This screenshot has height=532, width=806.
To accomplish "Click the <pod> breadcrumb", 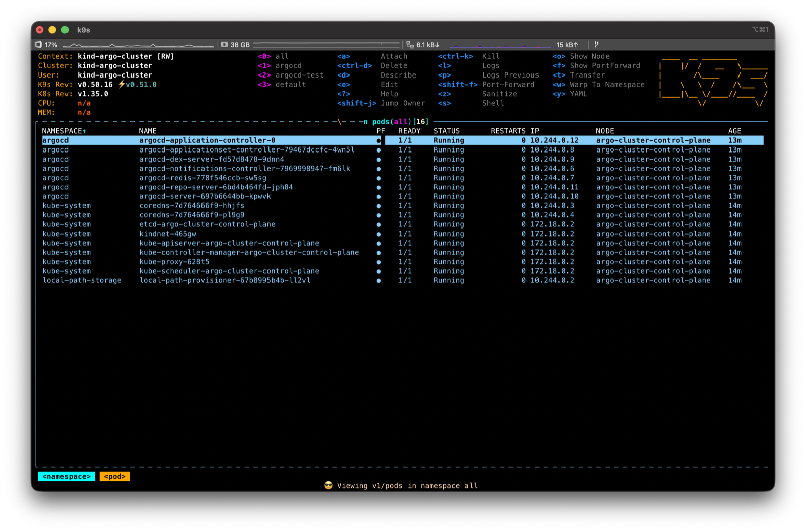I will 115,476.
